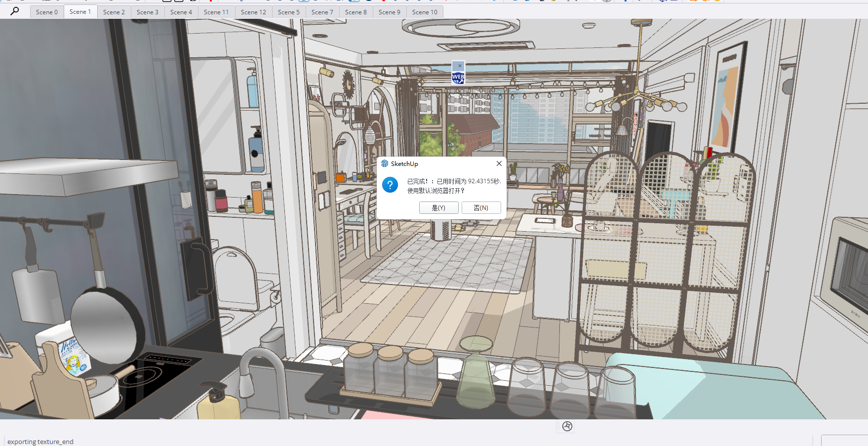Select the Scene 12 tab
The image size is (868, 446).
pyautogui.click(x=253, y=12)
